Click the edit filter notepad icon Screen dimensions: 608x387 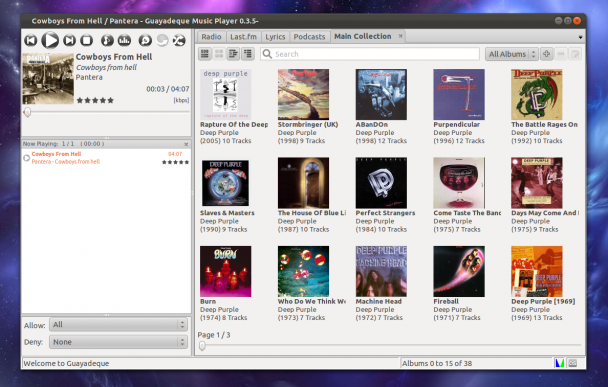pyautogui.click(x=575, y=54)
